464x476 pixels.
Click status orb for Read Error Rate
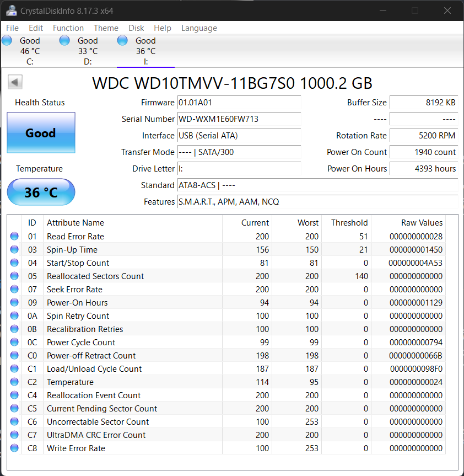pyautogui.click(x=14, y=236)
